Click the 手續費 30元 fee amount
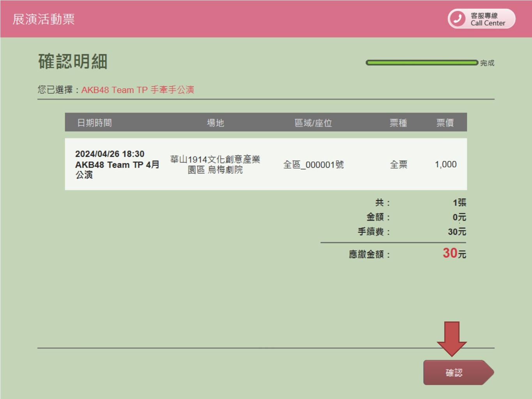The height and width of the screenshot is (399, 532). (457, 232)
